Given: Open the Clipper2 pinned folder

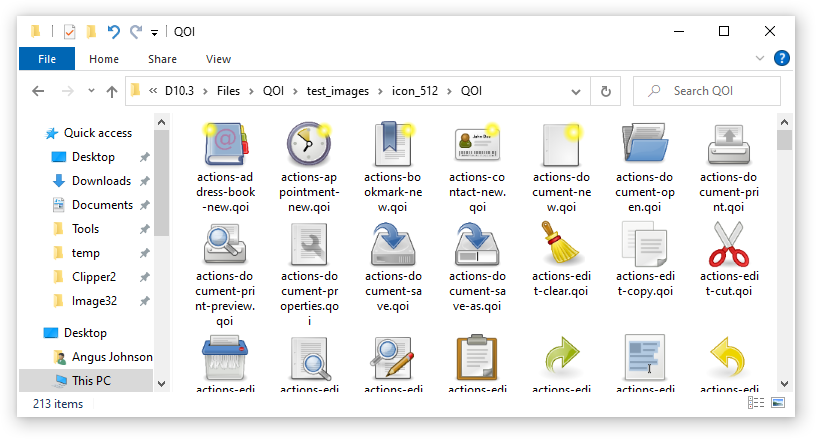Looking at the screenshot, I should [x=94, y=277].
